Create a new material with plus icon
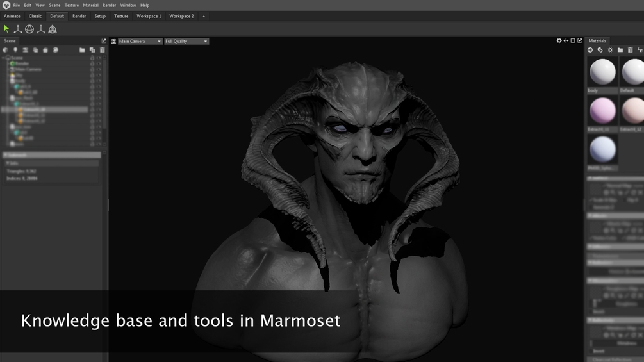Image resolution: width=644 pixels, height=362 pixels. [x=590, y=50]
